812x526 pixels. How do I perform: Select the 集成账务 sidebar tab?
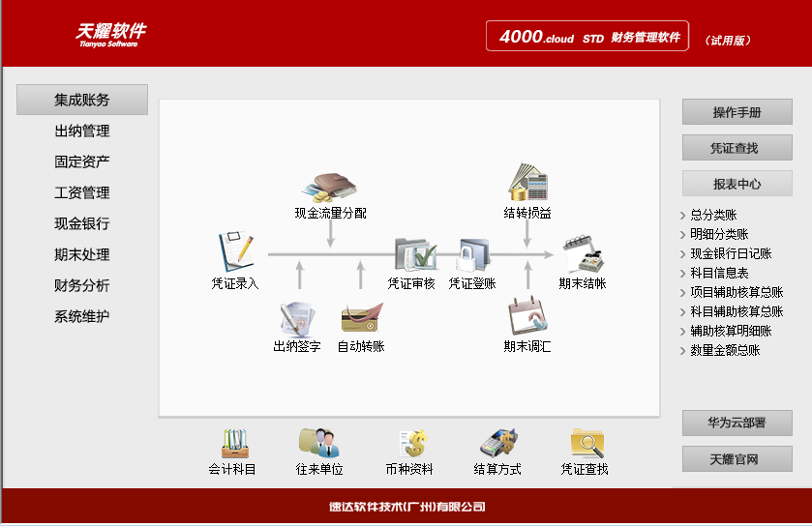pos(82,100)
